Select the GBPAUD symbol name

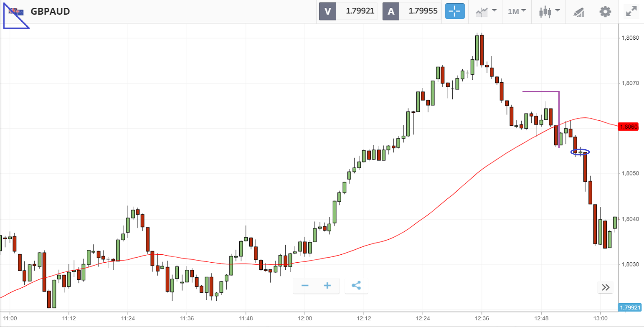coord(50,11)
